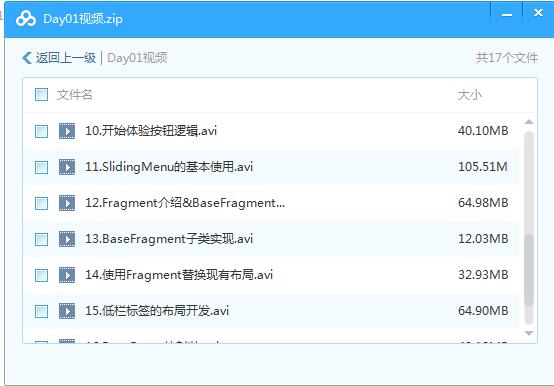This screenshot has width=554, height=386.
Task: Toggle the select-all checkbox beside 文件名
Action: (41, 95)
